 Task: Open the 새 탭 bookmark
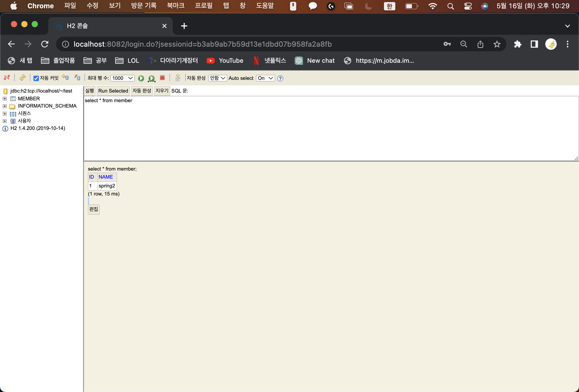coord(20,61)
